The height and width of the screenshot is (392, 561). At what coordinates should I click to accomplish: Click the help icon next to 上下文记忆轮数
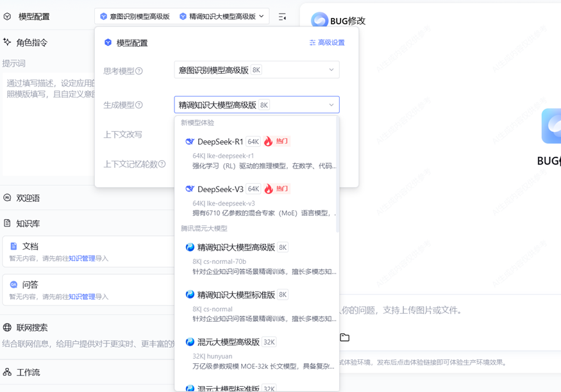pos(162,164)
